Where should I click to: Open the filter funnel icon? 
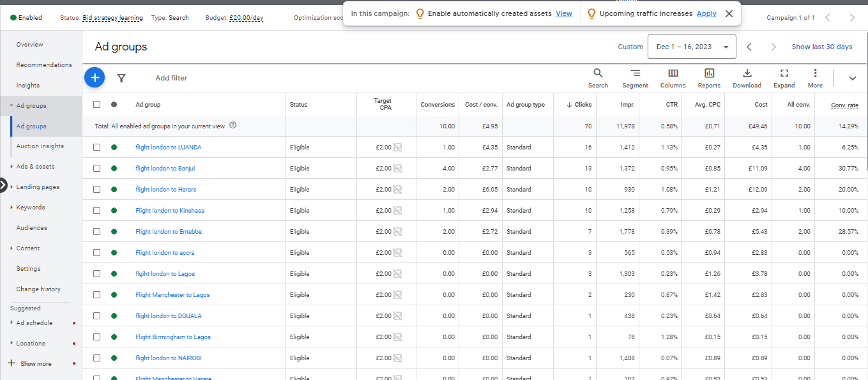121,78
